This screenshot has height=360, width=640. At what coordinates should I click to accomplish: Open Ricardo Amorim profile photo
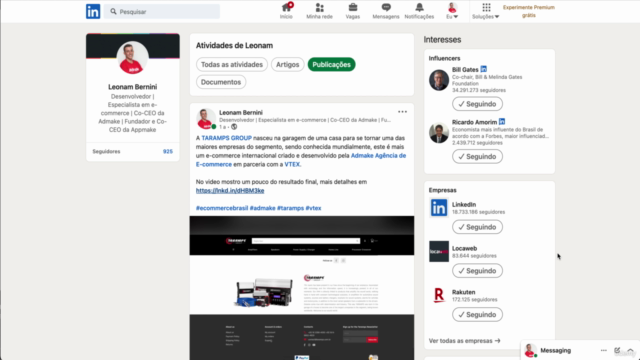(439, 133)
